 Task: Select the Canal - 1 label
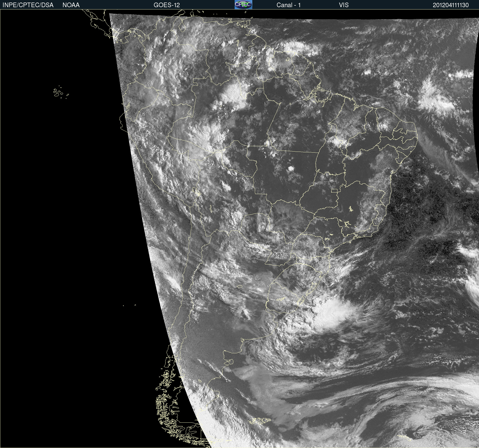288,5
